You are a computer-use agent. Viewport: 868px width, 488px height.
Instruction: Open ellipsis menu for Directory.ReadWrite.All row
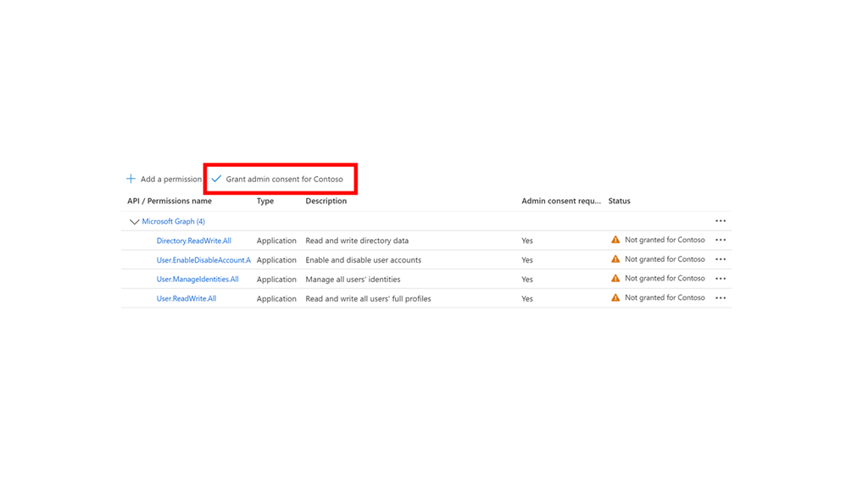click(721, 240)
